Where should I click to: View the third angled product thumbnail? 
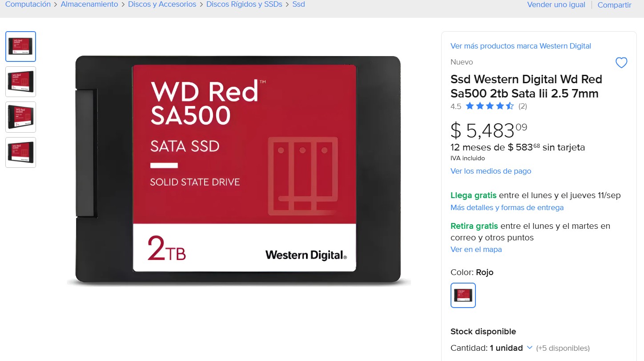tap(20, 117)
